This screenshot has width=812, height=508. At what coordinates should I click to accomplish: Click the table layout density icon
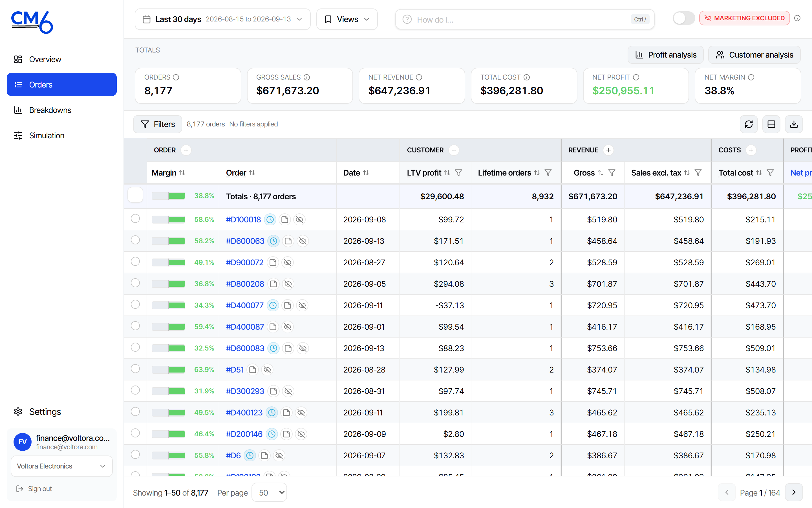point(771,124)
